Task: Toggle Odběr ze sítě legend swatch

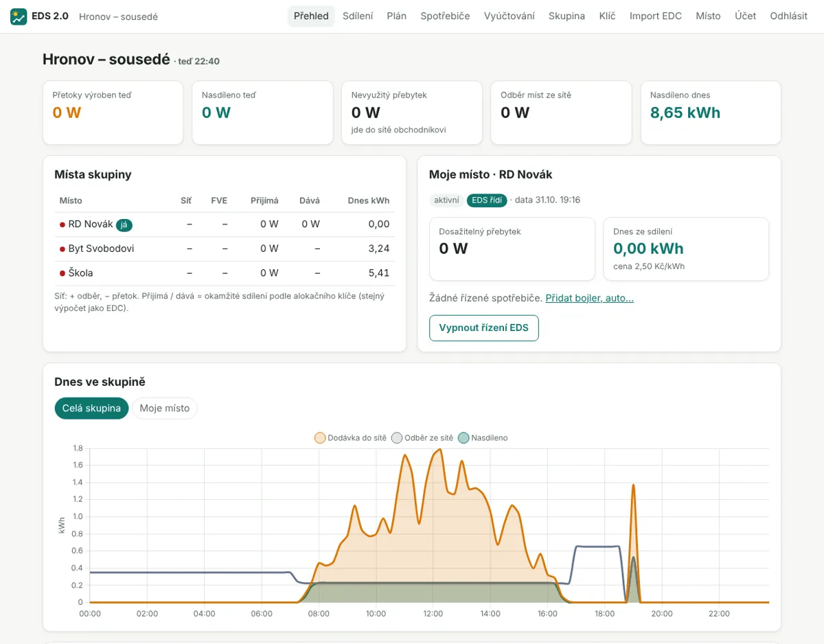Action: point(396,438)
